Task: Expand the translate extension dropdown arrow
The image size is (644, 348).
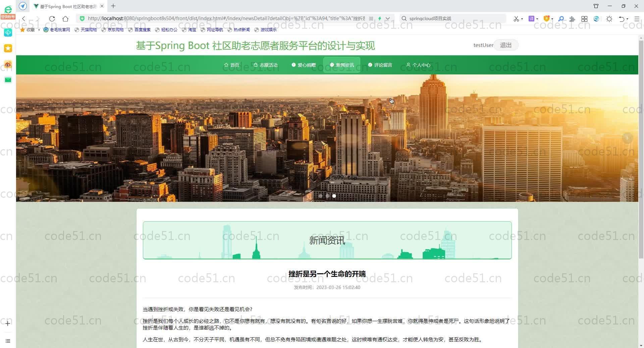Action: pos(537,19)
